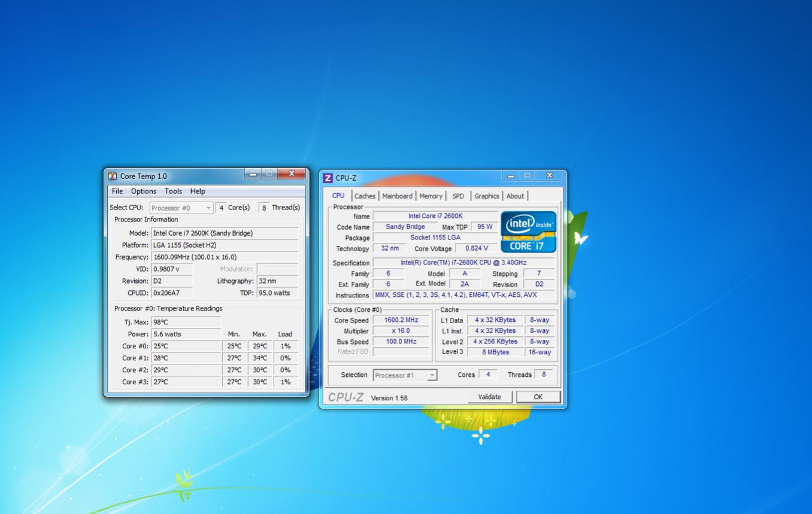Click the Bus Speed value 100.0 MHz
Viewport: 812px width, 514px height.
tap(401, 342)
